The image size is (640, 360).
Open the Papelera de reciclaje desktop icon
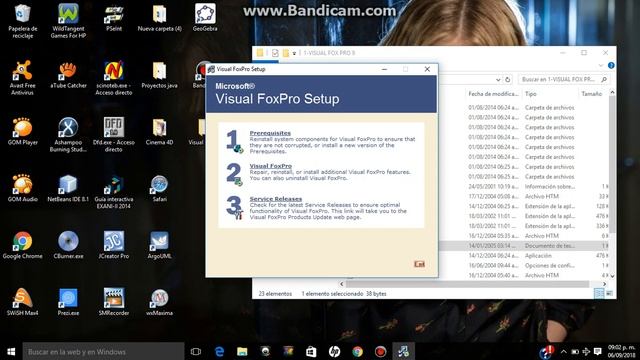click(x=22, y=20)
